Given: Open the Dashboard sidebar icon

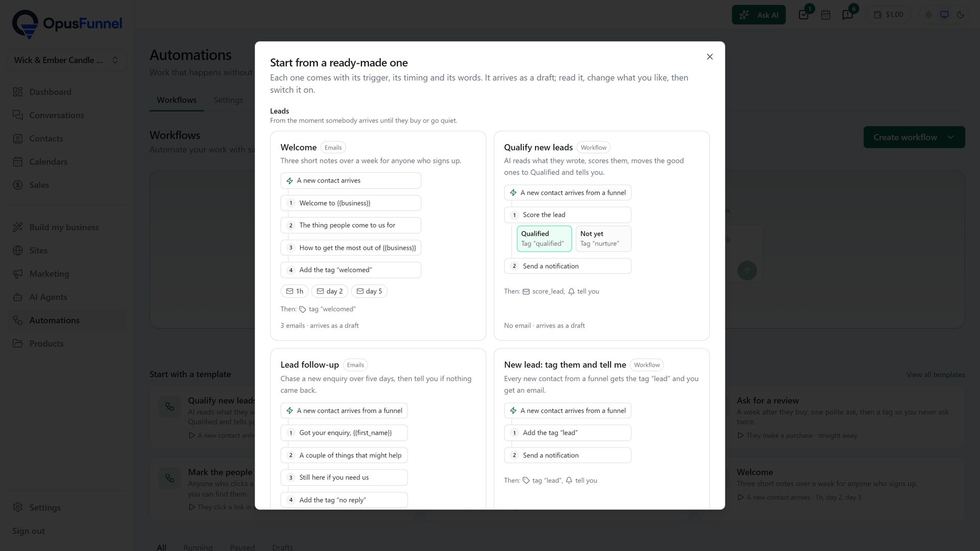Looking at the screenshot, I should (x=18, y=92).
